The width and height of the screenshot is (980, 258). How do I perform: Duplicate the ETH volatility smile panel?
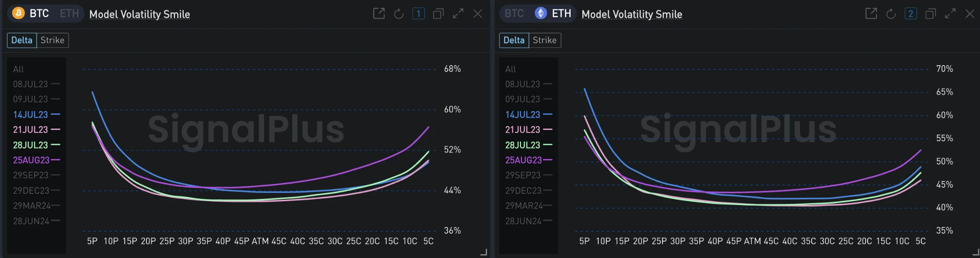pos(931,14)
